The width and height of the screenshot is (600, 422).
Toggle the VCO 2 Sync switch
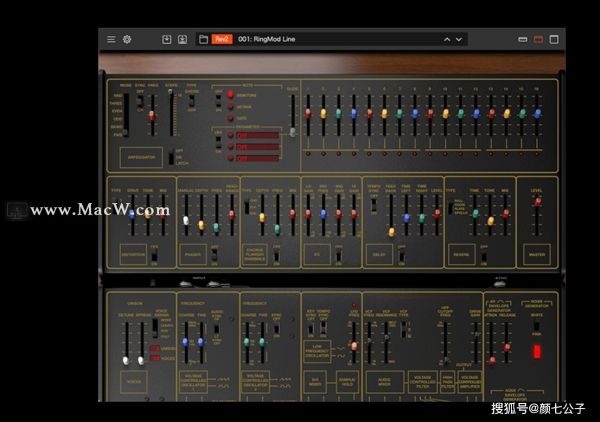click(x=276, y=329)
